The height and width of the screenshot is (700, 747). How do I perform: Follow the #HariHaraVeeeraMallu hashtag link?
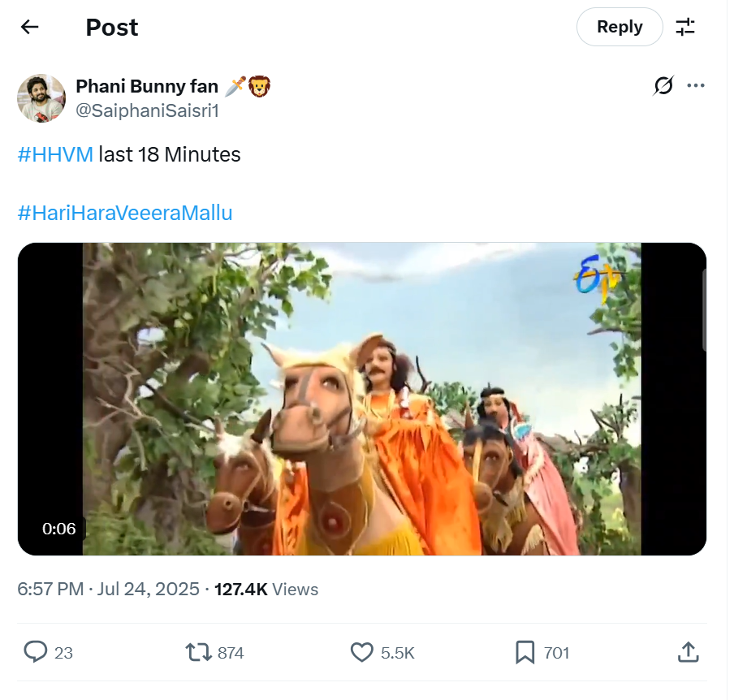pos(125,213)
